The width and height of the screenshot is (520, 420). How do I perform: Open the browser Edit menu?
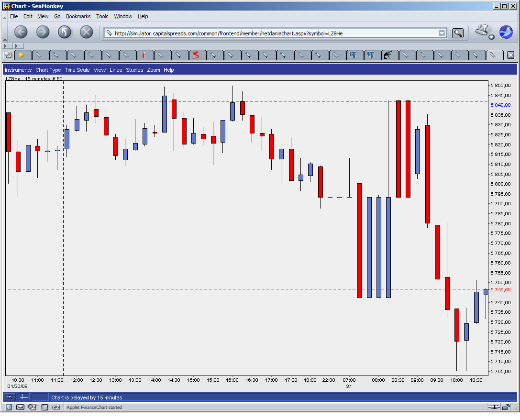pyautogui.click(x=28, y=16)
